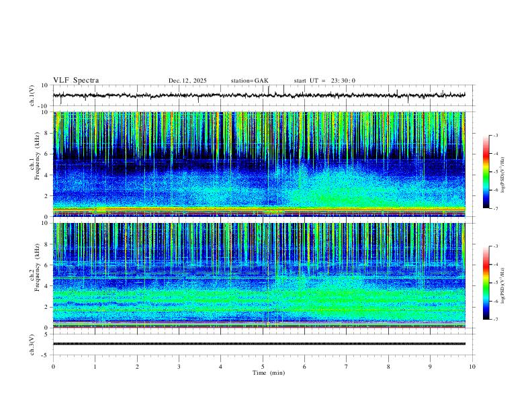Viewport: 532px width, 411px height.
Task: Click the ch.1 PSD color scale bar
Action: [486, 172]
